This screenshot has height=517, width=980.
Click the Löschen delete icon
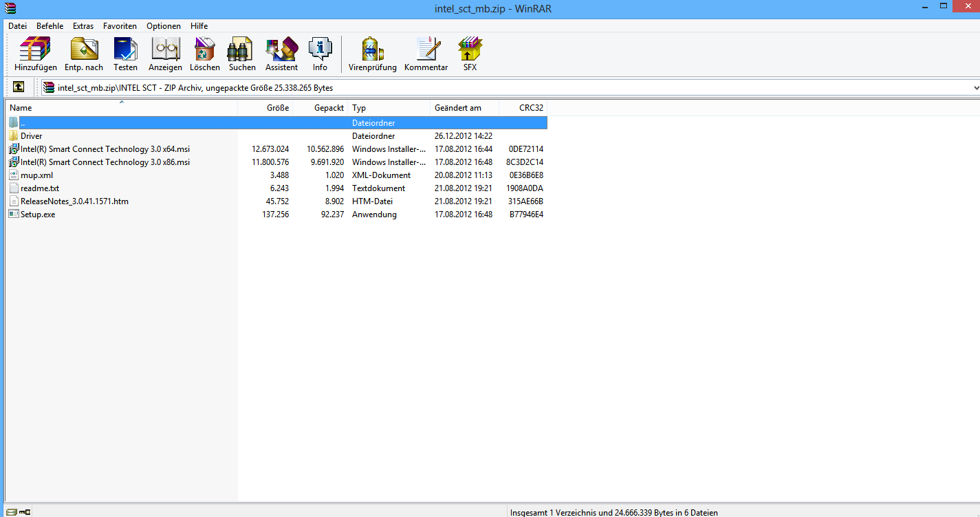click(205, 54)
